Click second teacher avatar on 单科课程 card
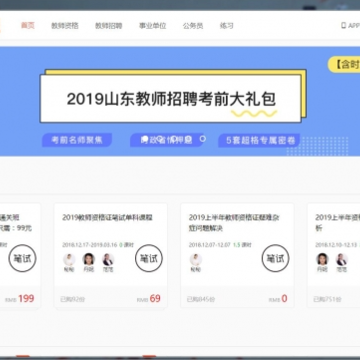Viewport: 360px width, 360px height. (x=89, y=260)
